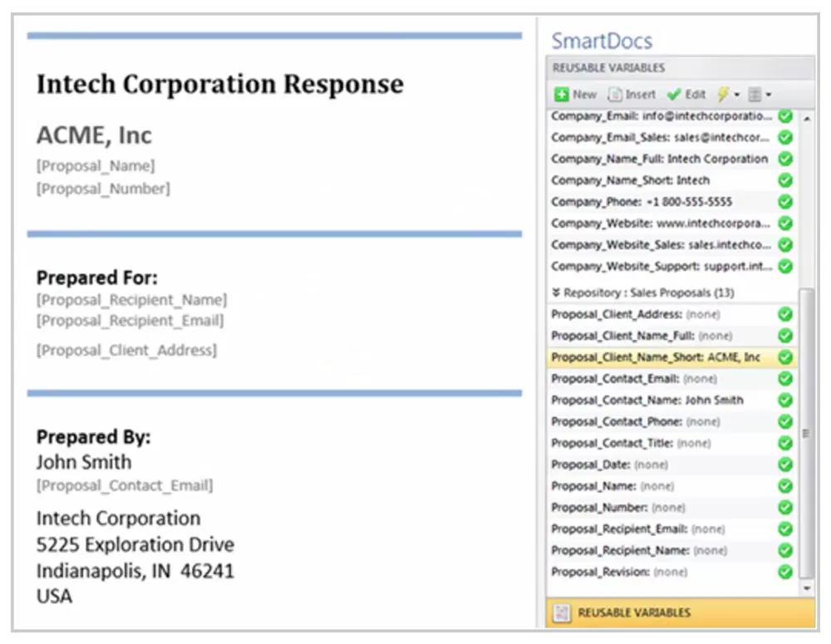Select Proposal_Client_Name_Full variable row
Viewport: 831px width, 644px height.
[671, 336]
